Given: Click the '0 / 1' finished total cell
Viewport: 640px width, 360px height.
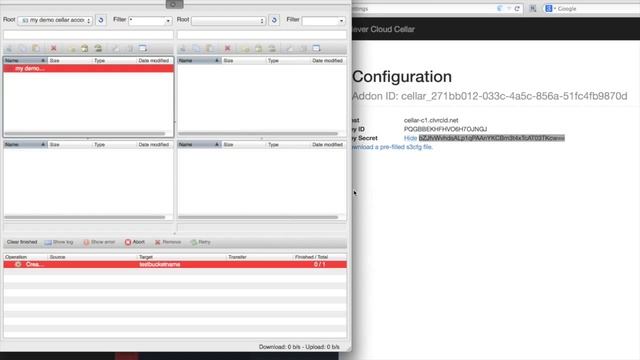Looking at the screenshot, I should [x=320, y=264].
